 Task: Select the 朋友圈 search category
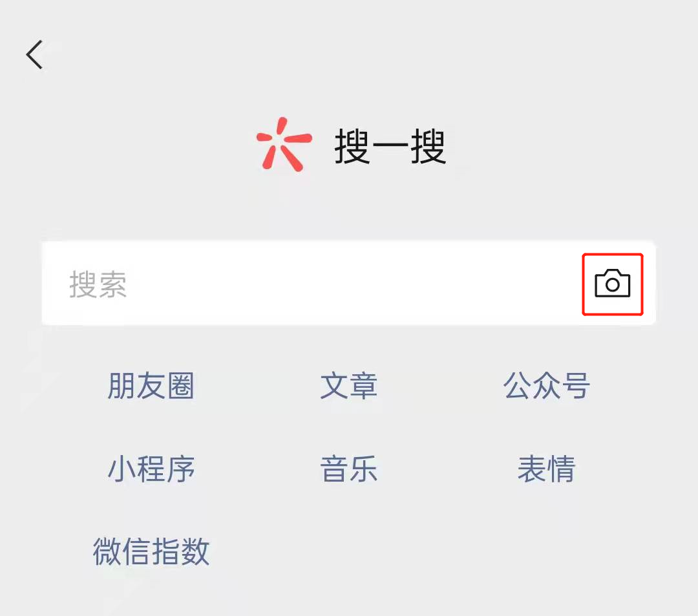[x=151, y=385]
